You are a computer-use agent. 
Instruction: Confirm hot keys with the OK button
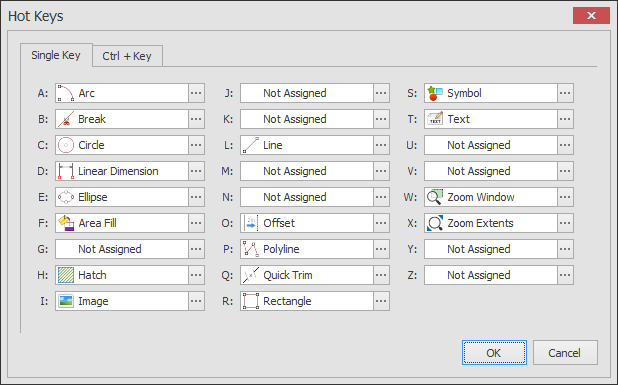click(x=494, y=353)
